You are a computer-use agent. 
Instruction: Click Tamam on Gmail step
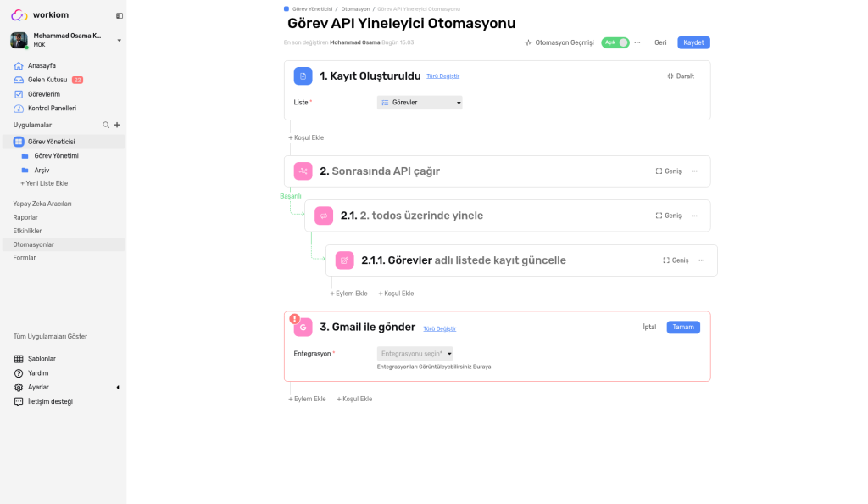click(x=683, y=328)
